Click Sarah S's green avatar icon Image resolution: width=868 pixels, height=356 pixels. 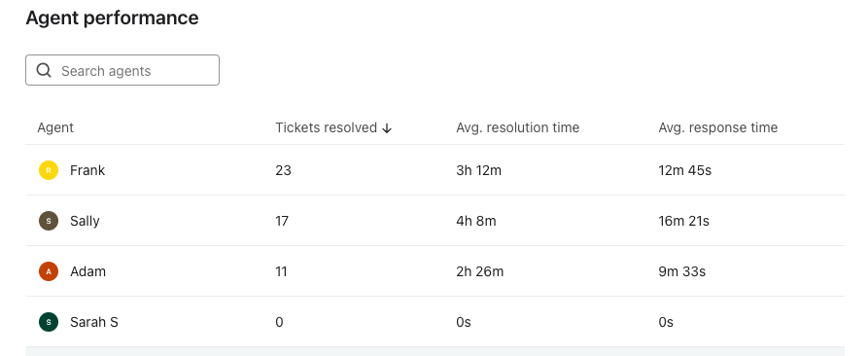coord(49,322)
